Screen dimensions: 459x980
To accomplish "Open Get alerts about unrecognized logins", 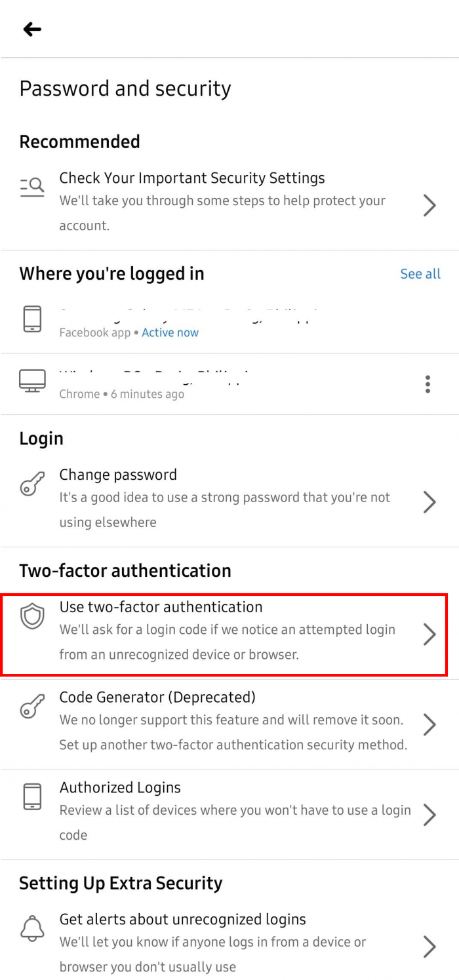I will coord(183,920).
